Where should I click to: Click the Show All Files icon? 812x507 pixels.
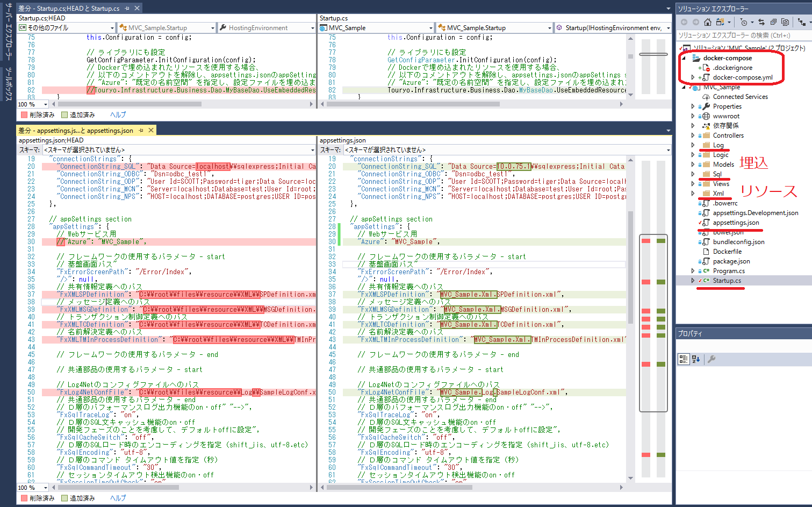[x=785, y=22]
